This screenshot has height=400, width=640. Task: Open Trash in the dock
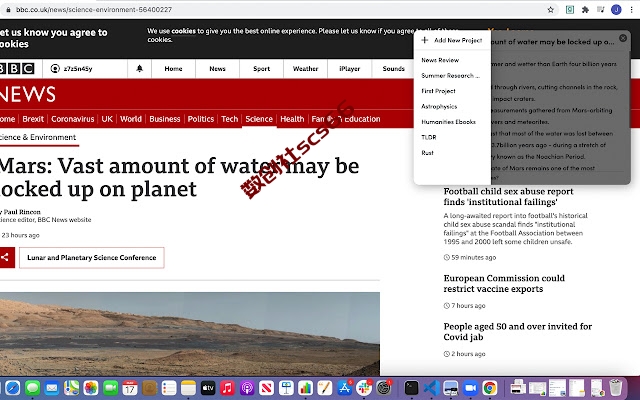click(616, 387)
